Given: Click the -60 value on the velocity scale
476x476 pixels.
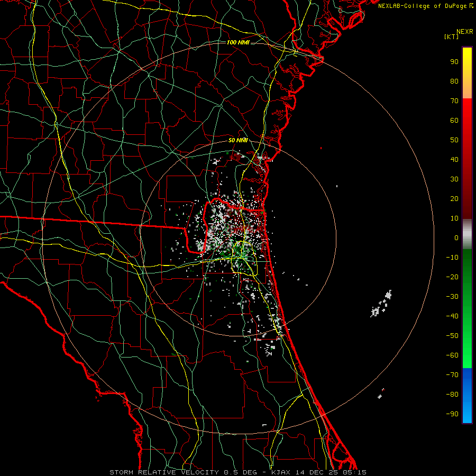Looking at the screenshot, I should [452, 355].
